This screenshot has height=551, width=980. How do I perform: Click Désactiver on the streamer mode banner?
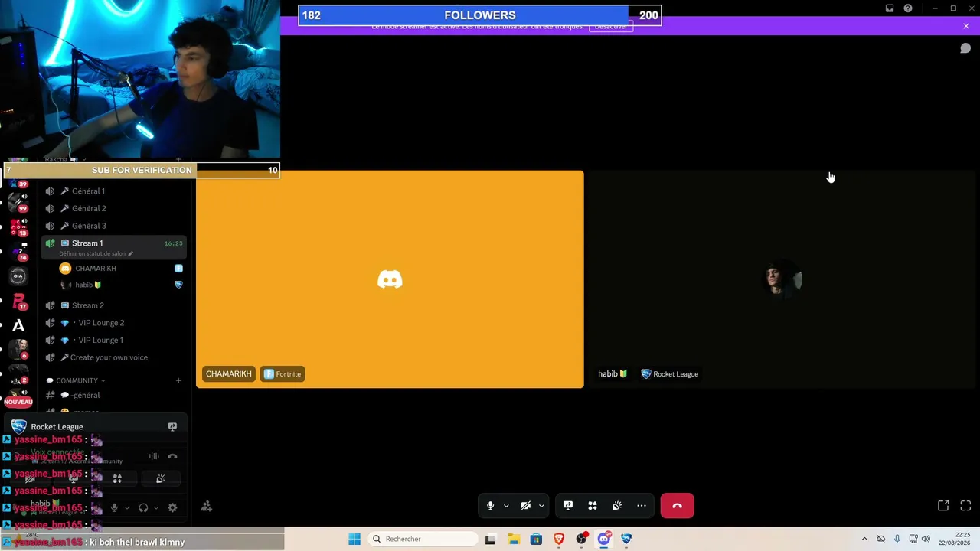click(611, 26)
